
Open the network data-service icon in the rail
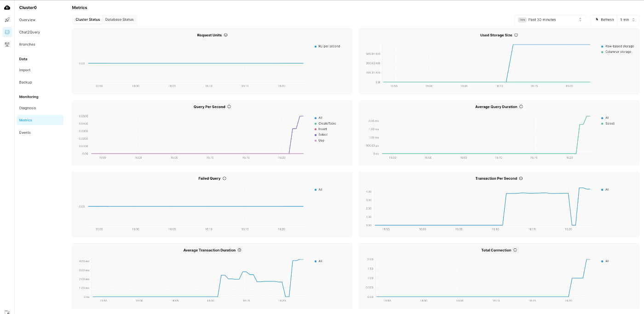pos(7,44)
